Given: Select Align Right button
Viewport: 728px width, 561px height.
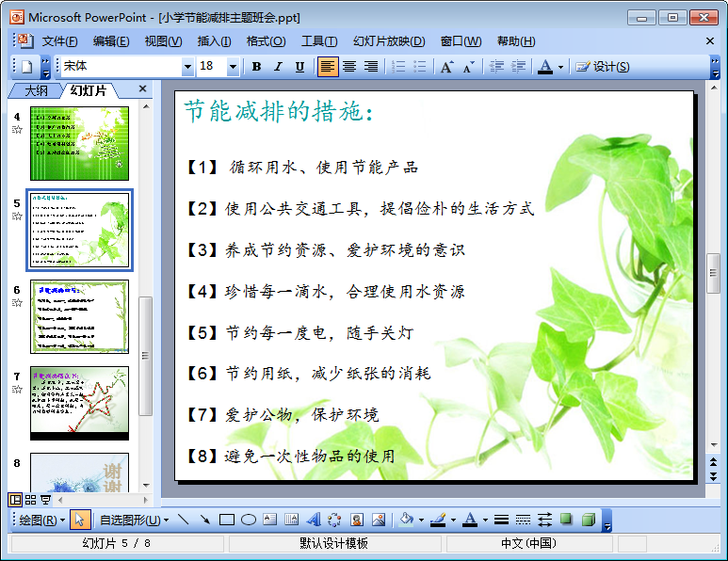Looking at the screenshot, I should click(x=370, y=67).
